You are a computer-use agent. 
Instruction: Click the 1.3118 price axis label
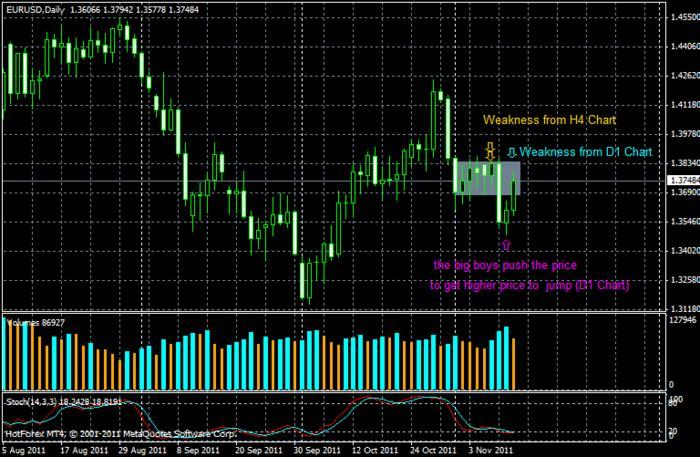point(685,308)
